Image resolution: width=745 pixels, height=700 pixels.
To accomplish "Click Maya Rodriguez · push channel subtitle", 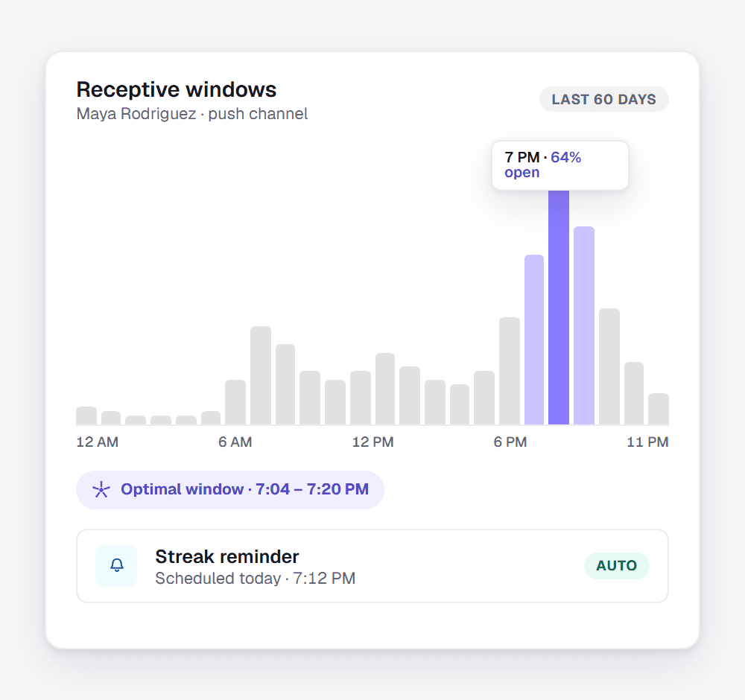I will pos(192,114).
